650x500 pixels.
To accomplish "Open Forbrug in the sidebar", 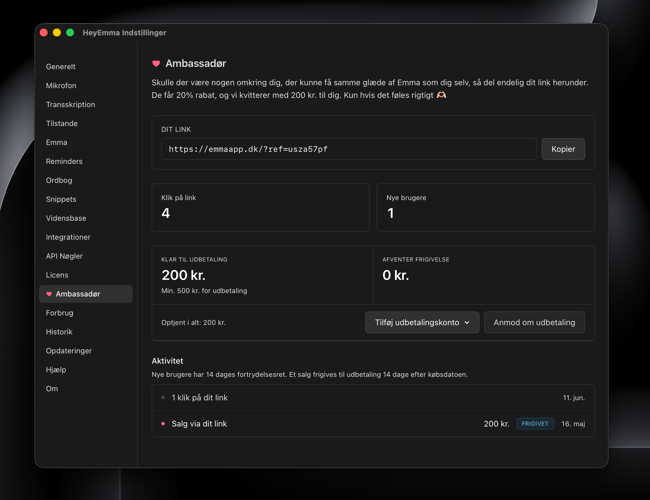I will point(60,313).
